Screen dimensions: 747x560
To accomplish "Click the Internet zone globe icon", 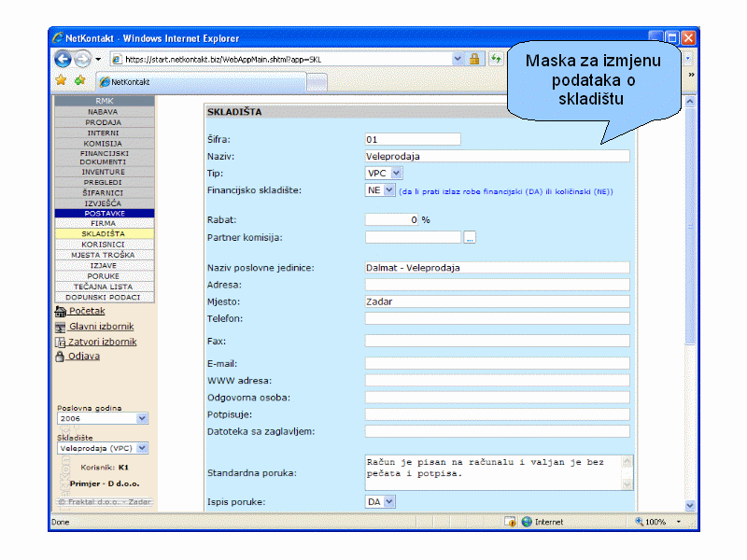I will click(x=527, y=522).
